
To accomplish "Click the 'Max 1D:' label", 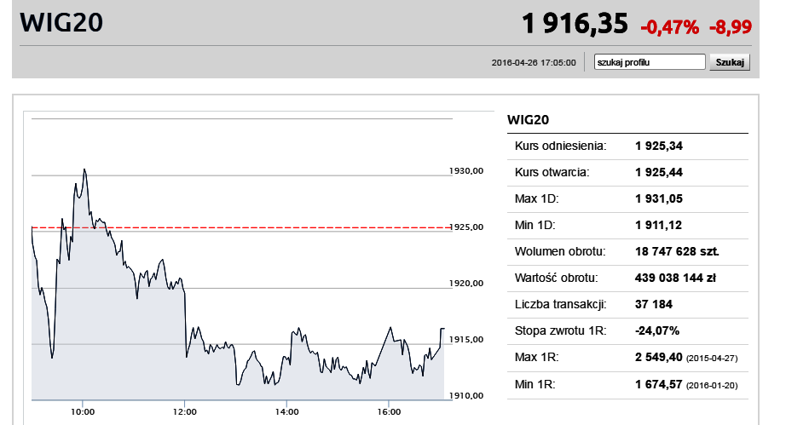I will 536,199.
